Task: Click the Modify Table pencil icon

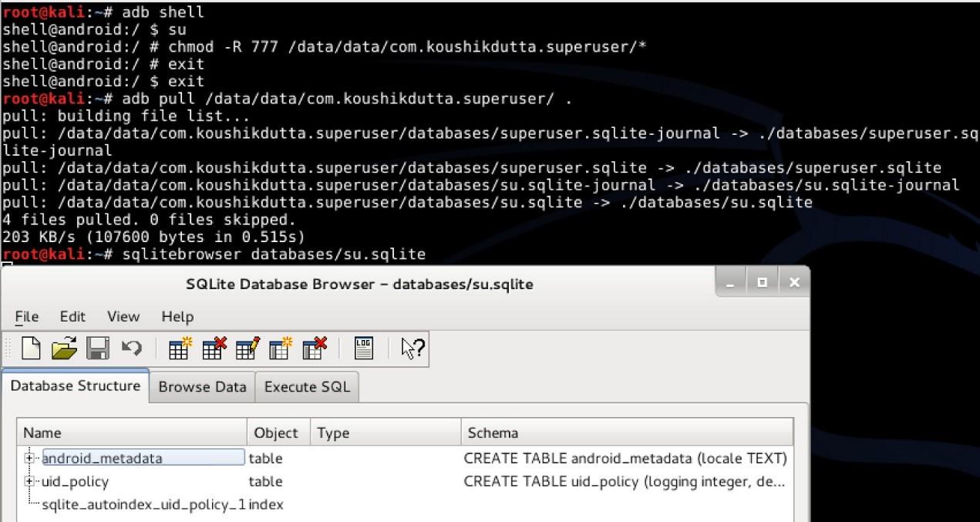Action: click(248, 349)
